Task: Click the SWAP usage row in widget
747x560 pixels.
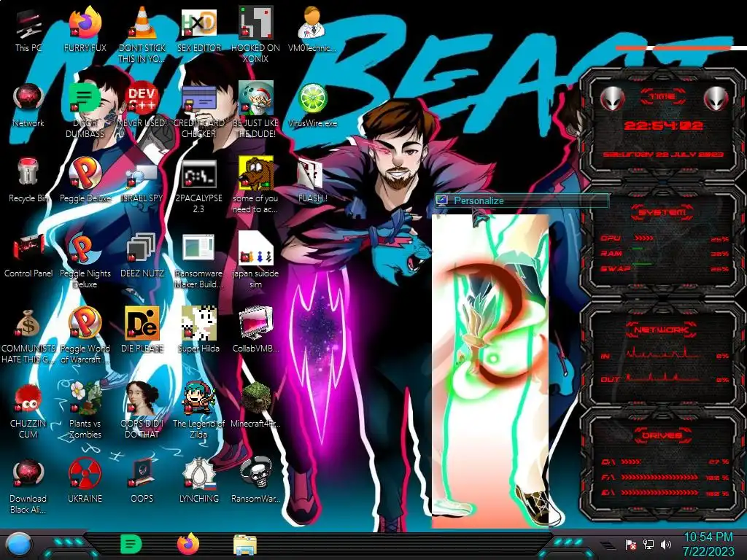Action: [665, 268]
